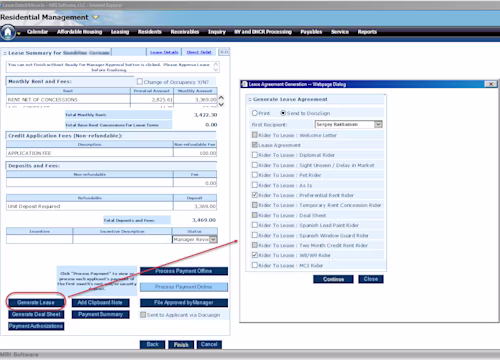Open the Receivables menu
The image size is (500, 360).
tap(185, 32)
